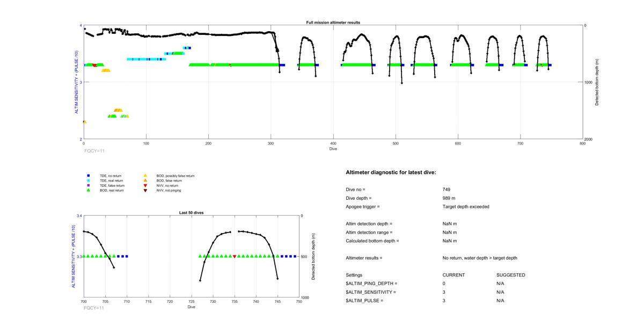Click the cyan square 'TDE, real return' legend marker
This screenshot has height=334, width=644.
tap(89, 180)
